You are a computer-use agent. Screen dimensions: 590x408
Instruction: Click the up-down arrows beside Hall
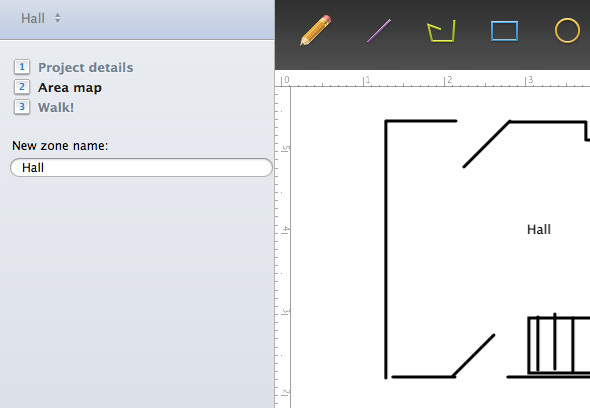click(x=57, y=18)
